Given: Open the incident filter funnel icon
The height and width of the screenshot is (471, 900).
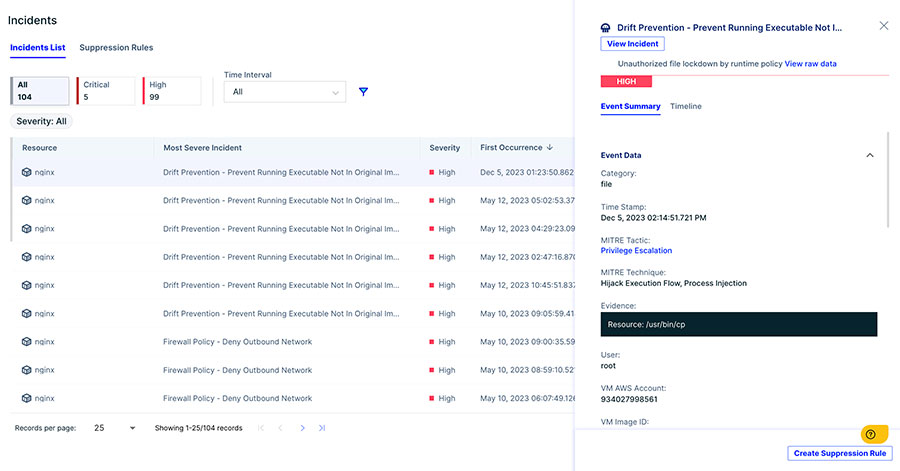Looking at the screenshot, I should click(363, 92).
